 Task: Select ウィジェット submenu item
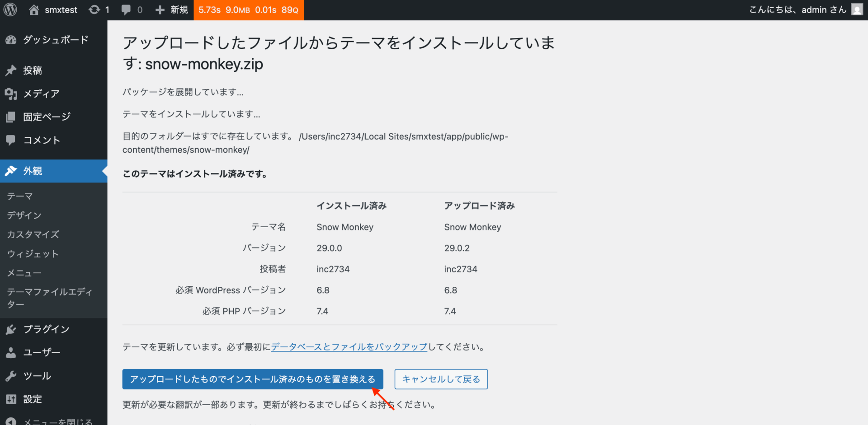point(33,254)
